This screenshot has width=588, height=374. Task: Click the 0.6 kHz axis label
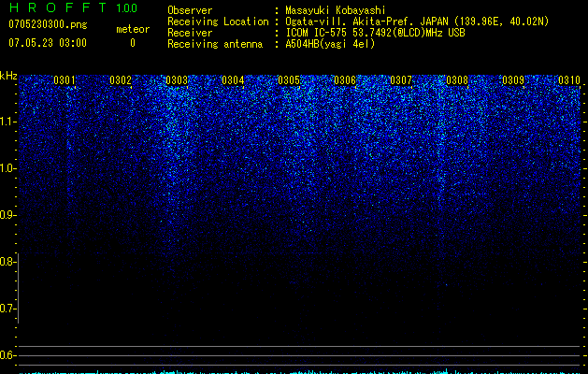[7, 355]
